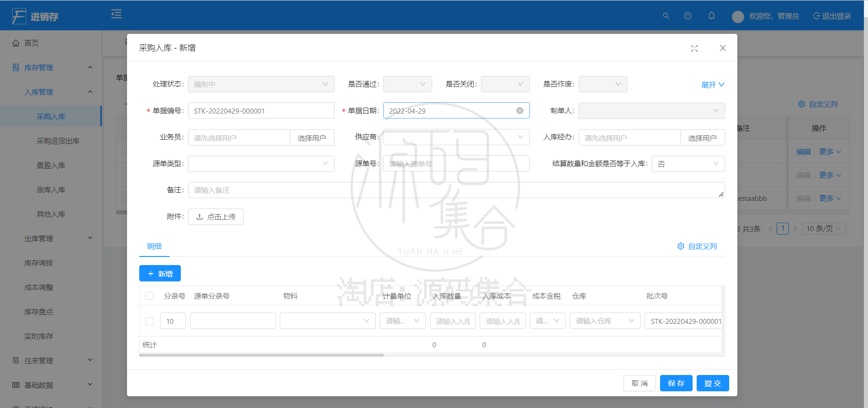Check the checkbox for 分录号 10 row
The width and height of the screenshot is (868, 408).
[x=150, y=321]
